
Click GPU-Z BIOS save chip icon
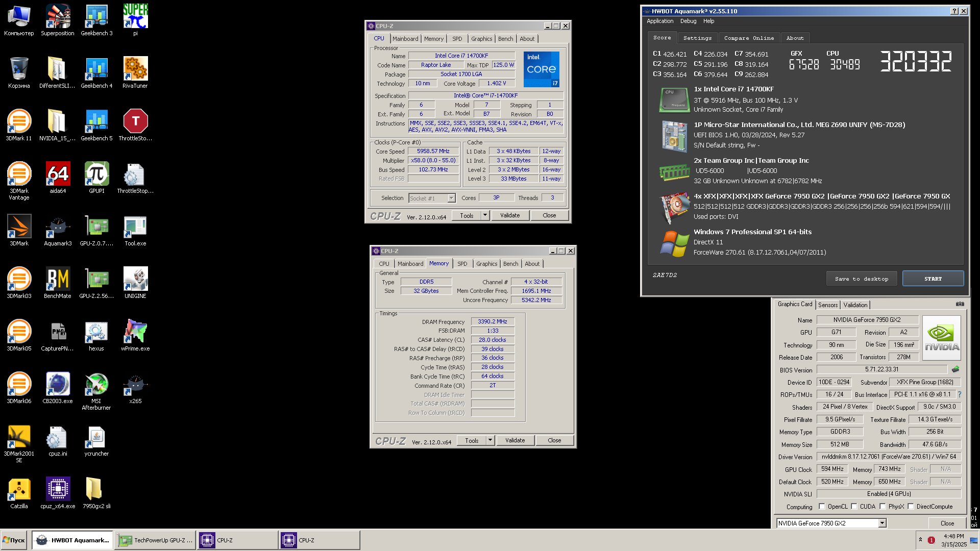pos(955,369)
